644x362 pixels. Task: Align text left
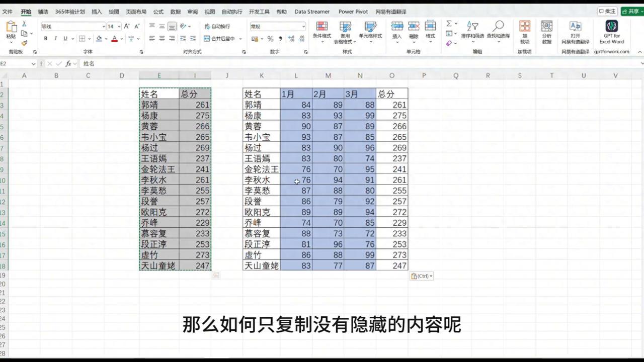[x=152, y=39]
